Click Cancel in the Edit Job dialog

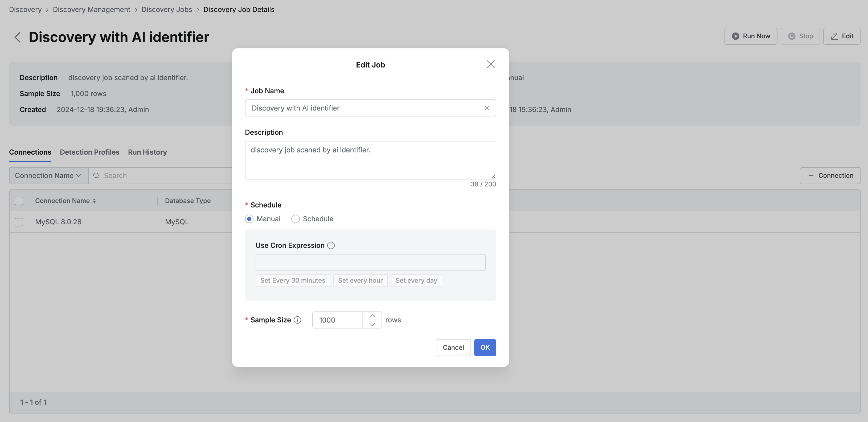453,347
